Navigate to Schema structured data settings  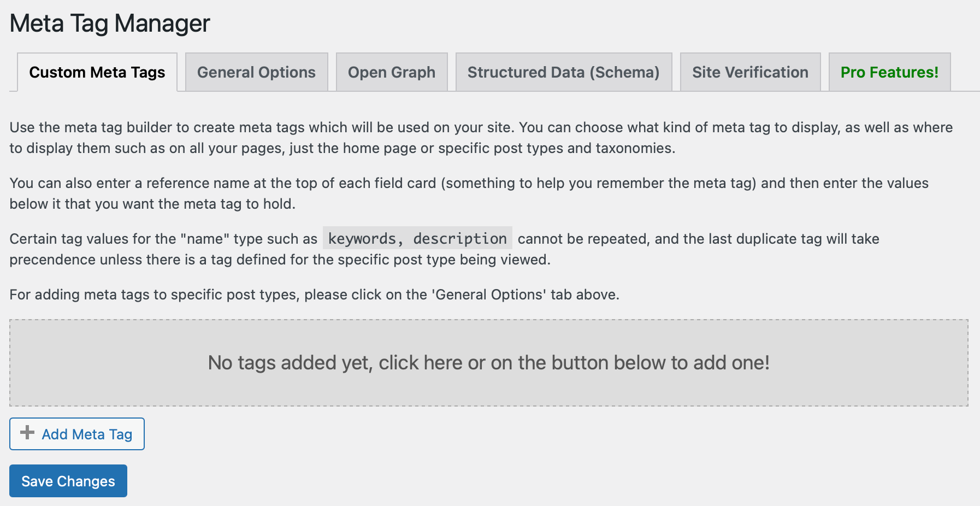click(x=563, y=72)
